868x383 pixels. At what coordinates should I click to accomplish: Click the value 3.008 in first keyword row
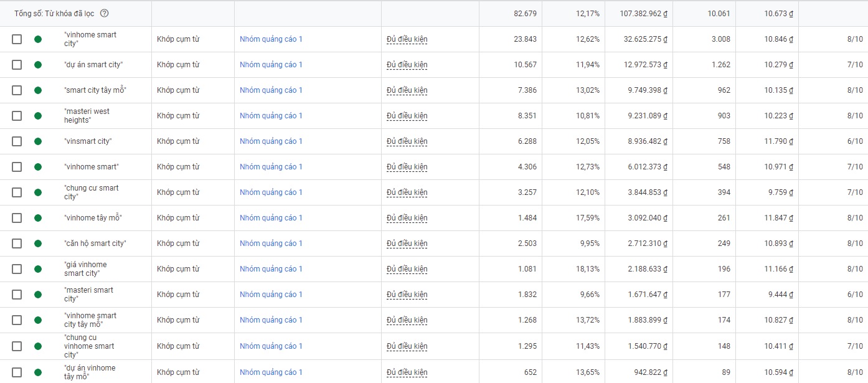tap(720, 39)
